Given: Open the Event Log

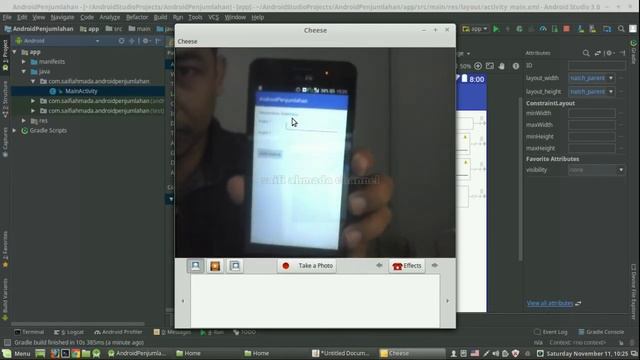Looking at the screenshot, I should pos(551,332).
